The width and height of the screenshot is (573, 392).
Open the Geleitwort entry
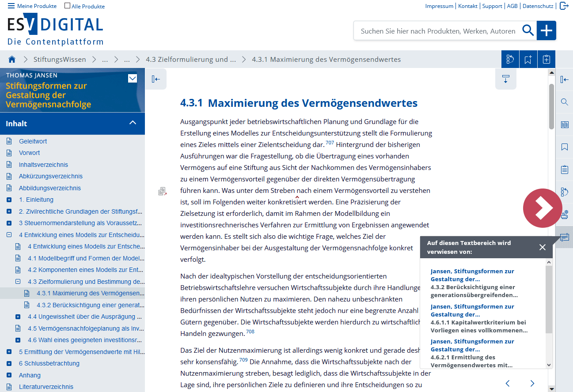33,141
